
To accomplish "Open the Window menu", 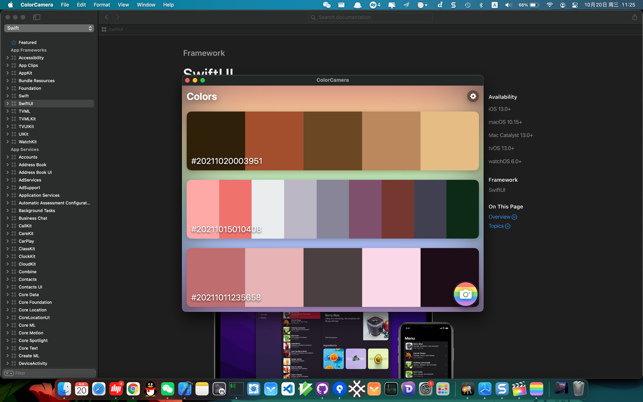I will pos(146,5).
